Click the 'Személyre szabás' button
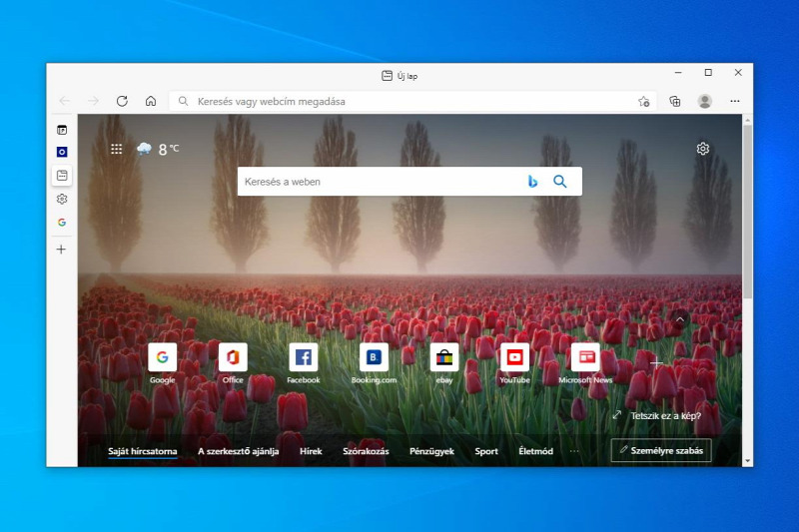This screenshot has height=532, width=799. [661, 450]
